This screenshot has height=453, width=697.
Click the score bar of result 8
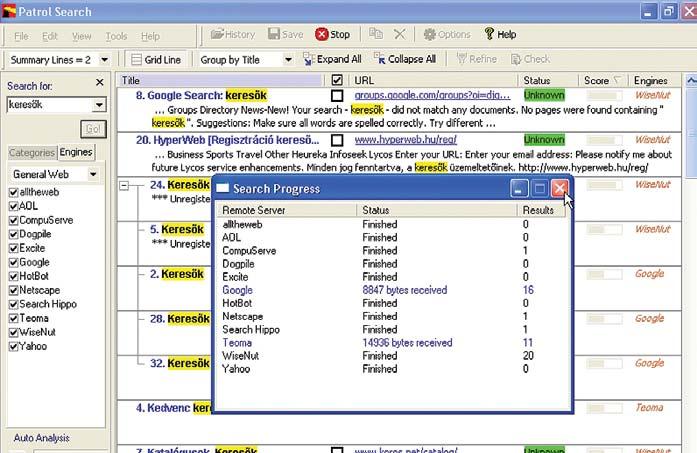[x=604, y=95]
